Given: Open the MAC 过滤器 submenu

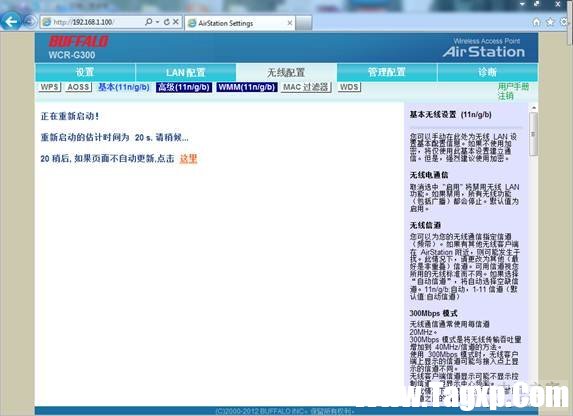Looking at the screenshot, I should pos(306,87).
